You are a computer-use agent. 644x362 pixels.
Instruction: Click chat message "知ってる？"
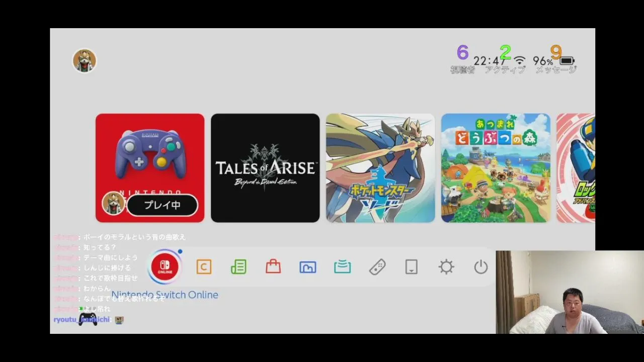coord(100,247)
